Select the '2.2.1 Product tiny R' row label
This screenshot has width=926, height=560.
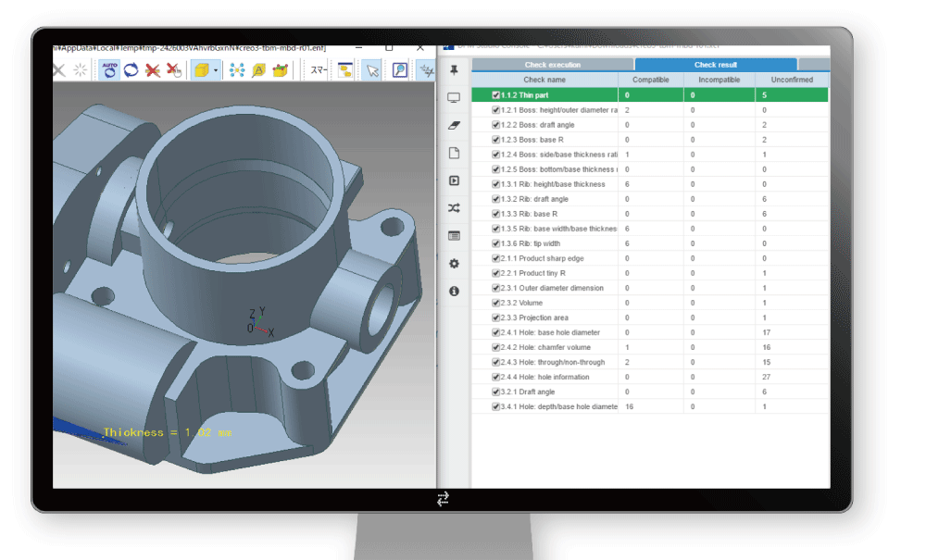pos(533,273)
